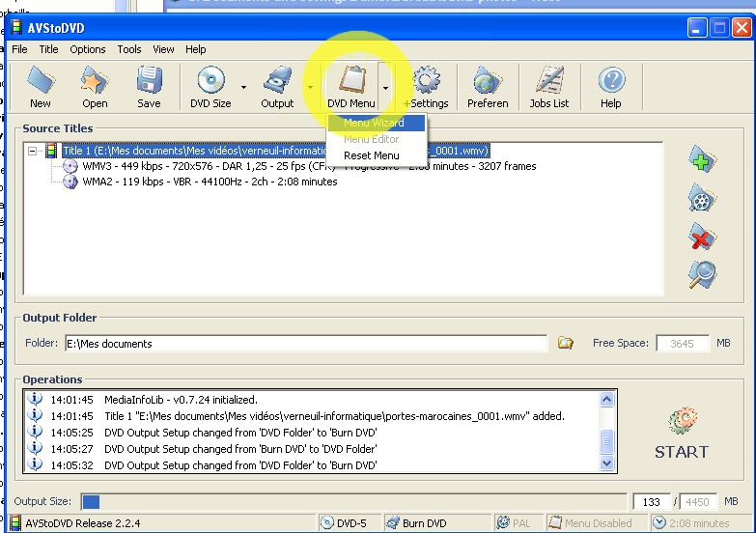Expand the DVD Size dropdown arrow
Image resolution: width=756 pixels, height=533 pixels.
[x=243, y=87]
